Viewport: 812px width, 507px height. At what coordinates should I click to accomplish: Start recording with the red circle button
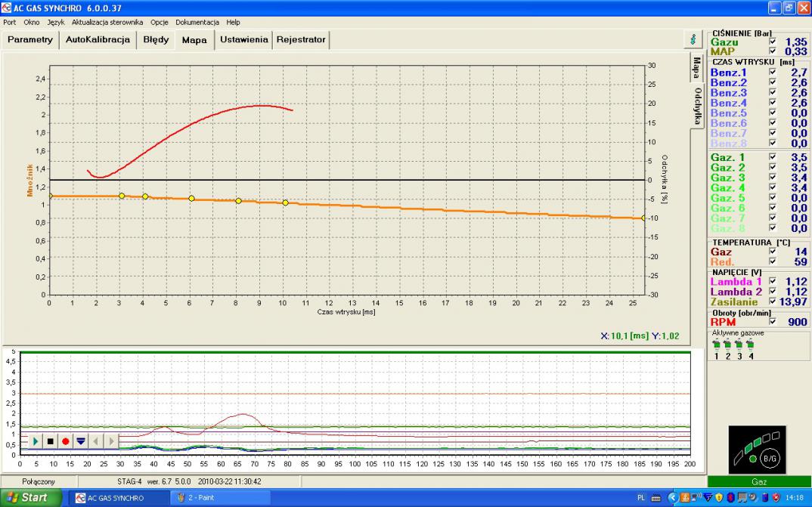click(x=66, y=441)
